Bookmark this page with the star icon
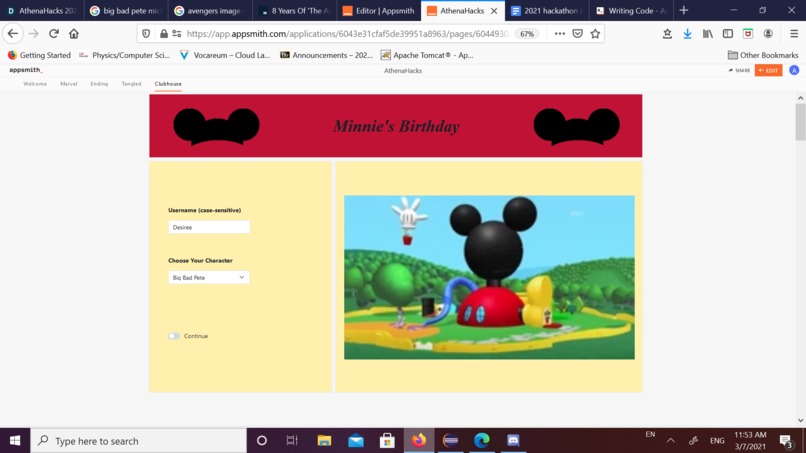 point(595,33)
